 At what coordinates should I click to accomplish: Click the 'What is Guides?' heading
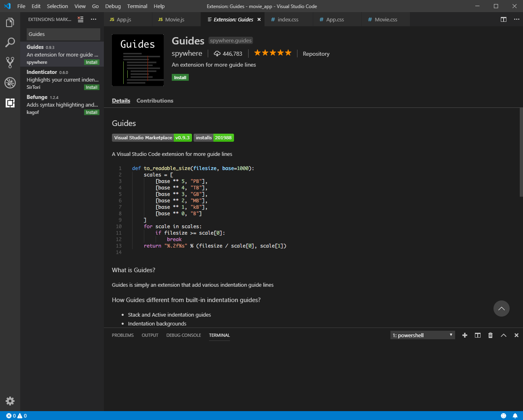tap(133, 270)
